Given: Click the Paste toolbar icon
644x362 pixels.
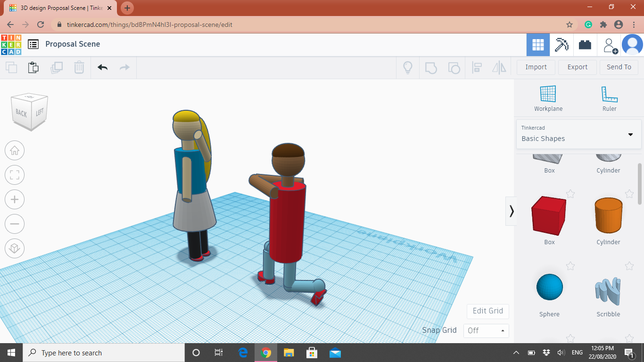Looking at the screenshot, I should 33,67.
